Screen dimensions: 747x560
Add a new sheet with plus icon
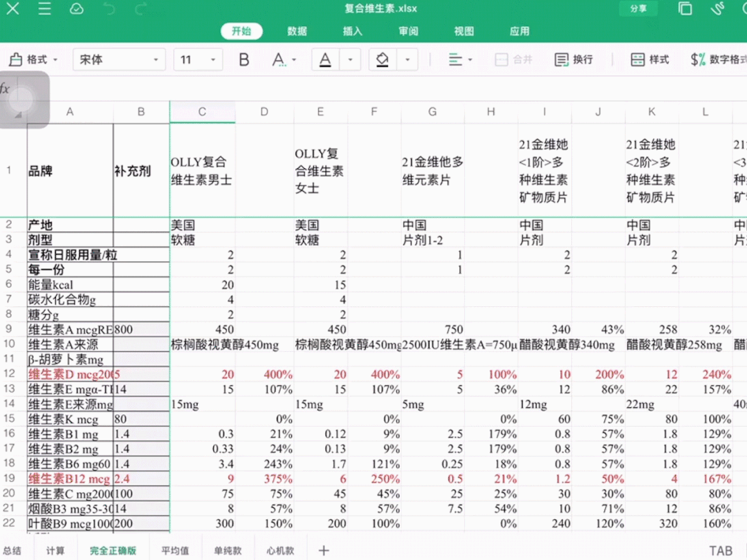(x=324, y=550)
